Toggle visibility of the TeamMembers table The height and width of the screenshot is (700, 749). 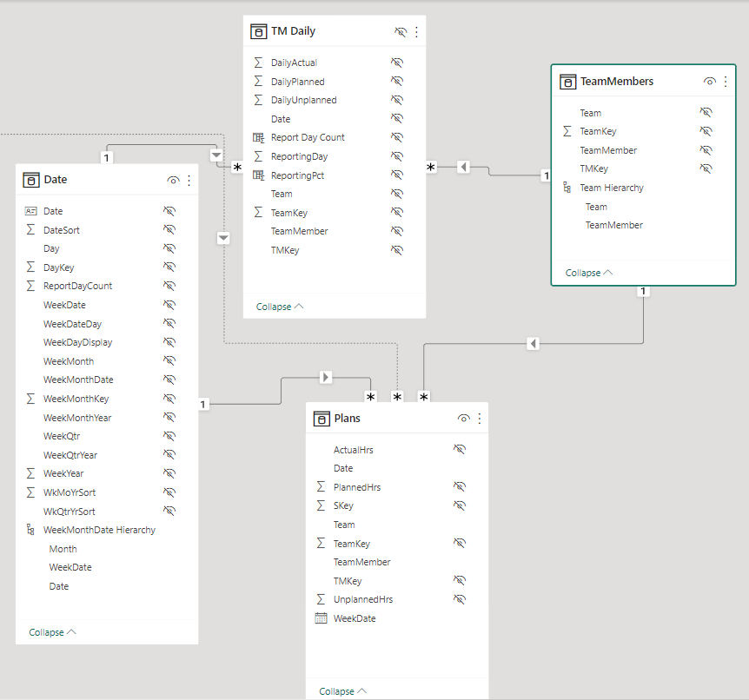[x=710, y=82]
